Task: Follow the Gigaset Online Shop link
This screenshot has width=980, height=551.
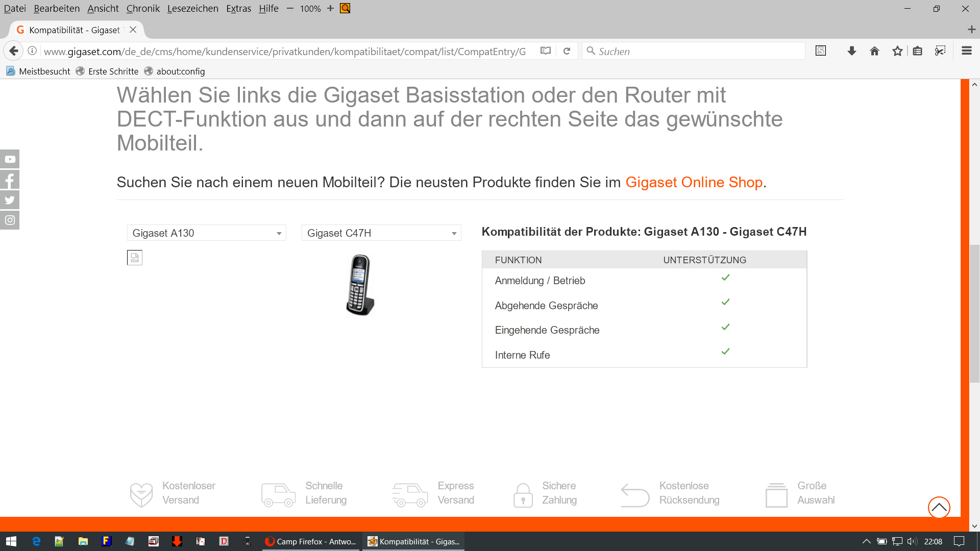Action: [x=694, y=182]
